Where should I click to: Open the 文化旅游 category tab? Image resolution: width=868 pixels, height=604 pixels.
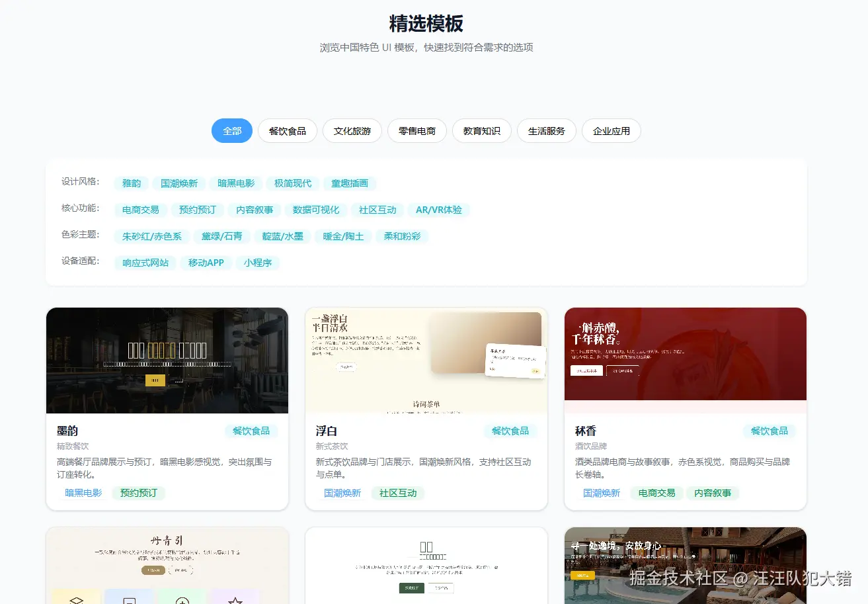(352, 130)
